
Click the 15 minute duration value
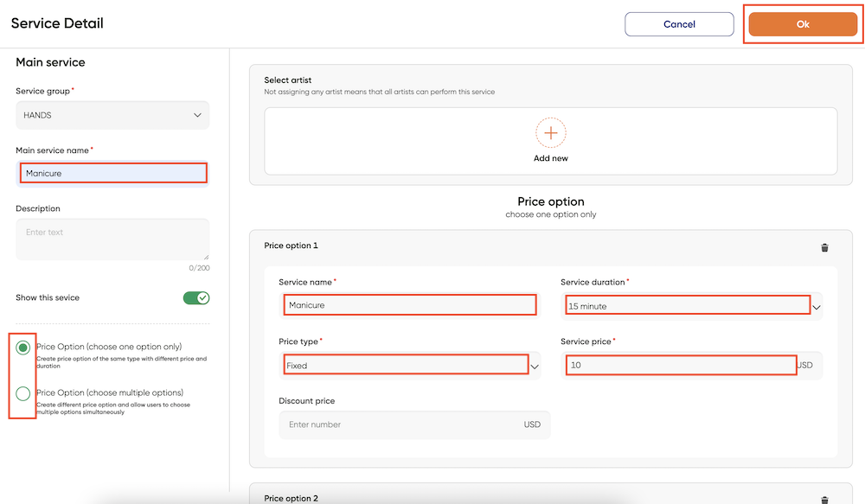[587, 307]
